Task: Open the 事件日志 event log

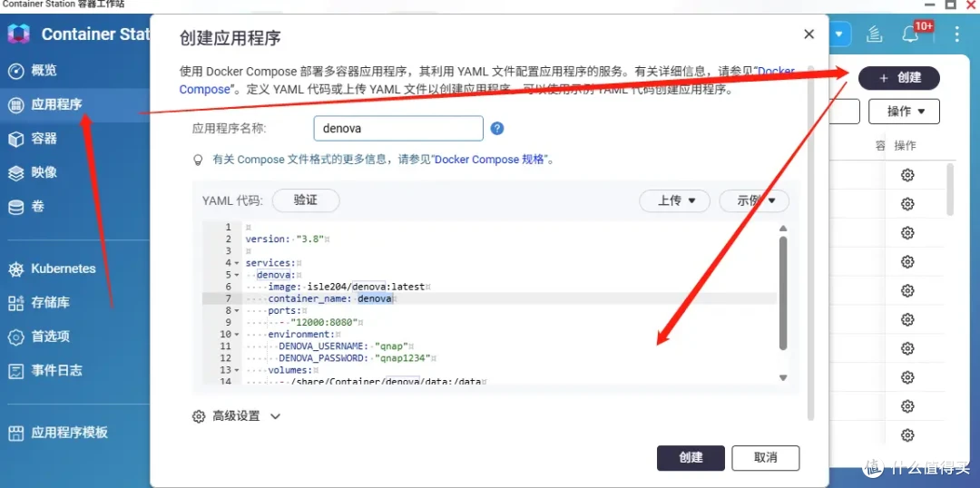Action: [x=56, y=370]
